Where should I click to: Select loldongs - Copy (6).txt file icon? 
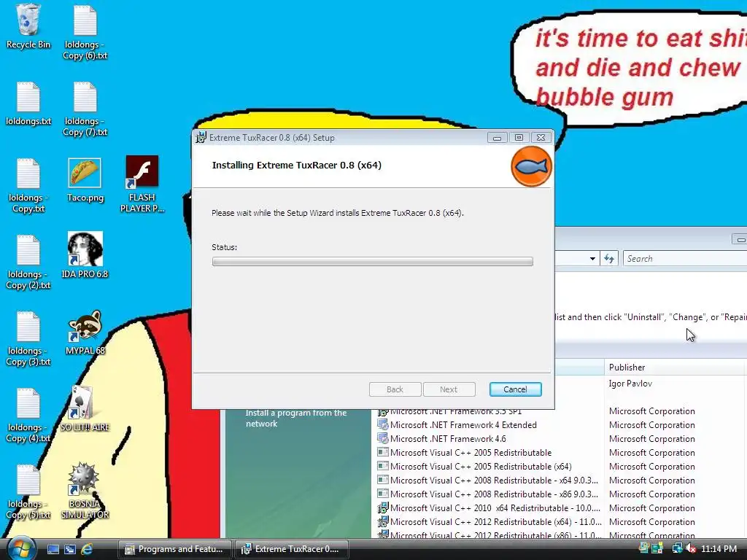(x=85, y=32)
